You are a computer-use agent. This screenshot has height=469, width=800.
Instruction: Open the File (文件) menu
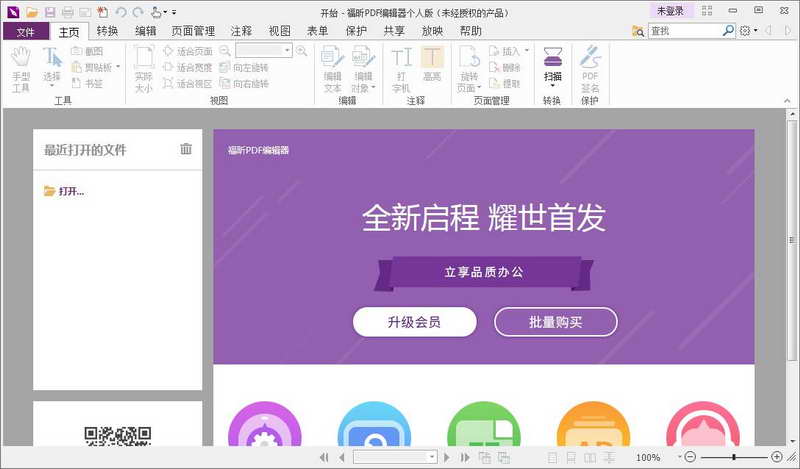click(26, 32)
